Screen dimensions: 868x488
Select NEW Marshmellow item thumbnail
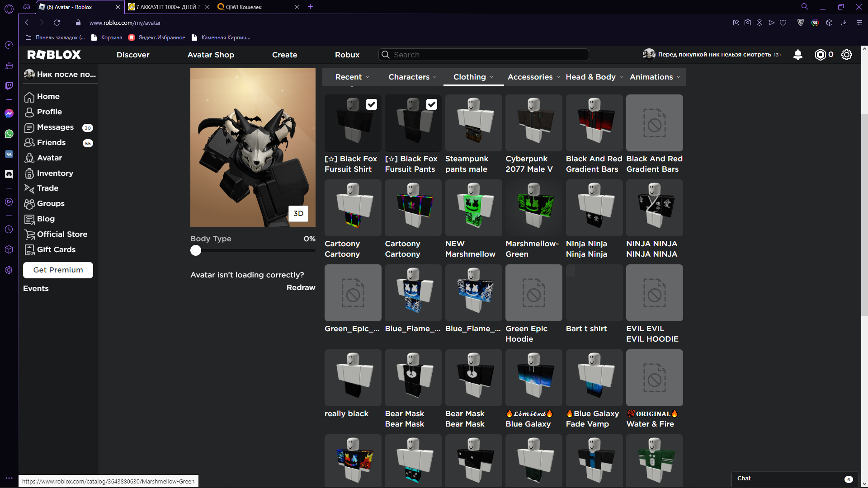coord(473,208)
